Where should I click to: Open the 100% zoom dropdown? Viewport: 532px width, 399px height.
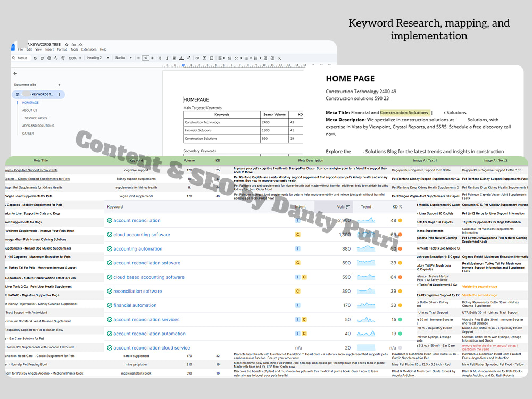pos(74,58)
